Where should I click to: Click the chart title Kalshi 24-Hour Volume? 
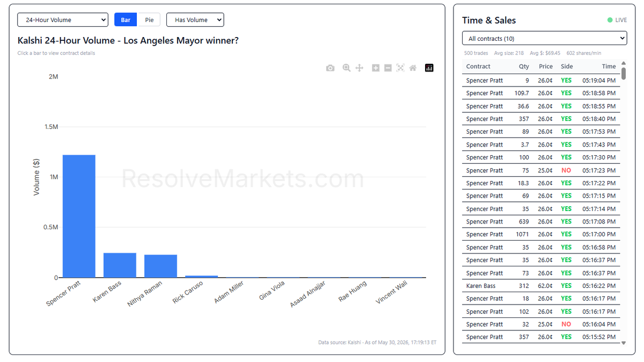click(128, 40)
